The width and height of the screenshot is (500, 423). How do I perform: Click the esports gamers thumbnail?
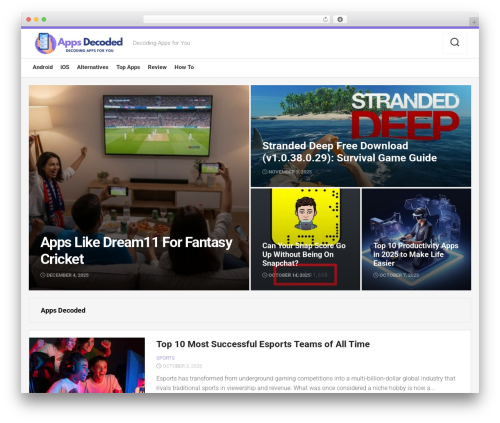[87, 365]
